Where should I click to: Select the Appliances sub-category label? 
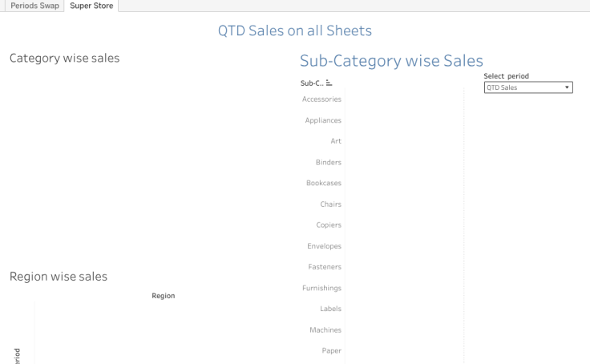click(323, 120)
